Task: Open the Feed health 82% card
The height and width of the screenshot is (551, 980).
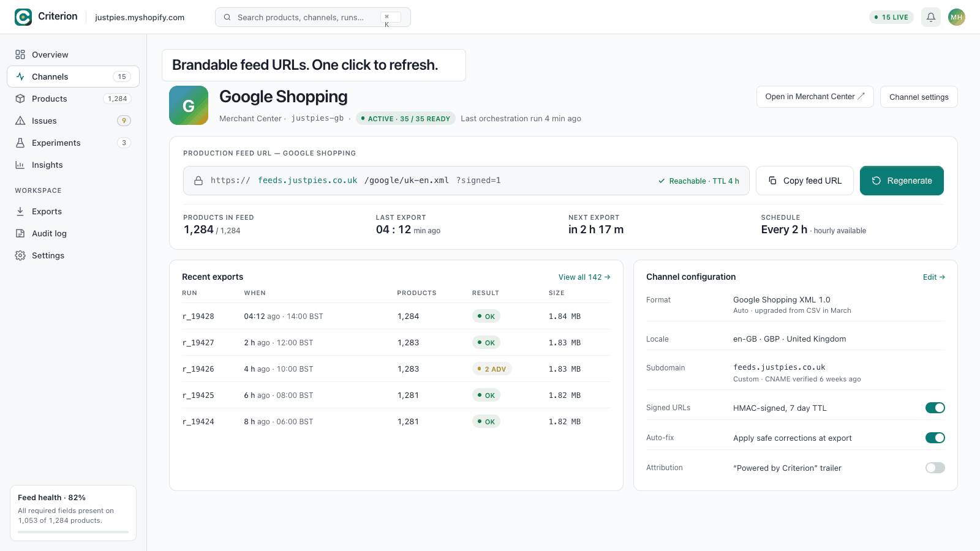Action: [73, 513]
